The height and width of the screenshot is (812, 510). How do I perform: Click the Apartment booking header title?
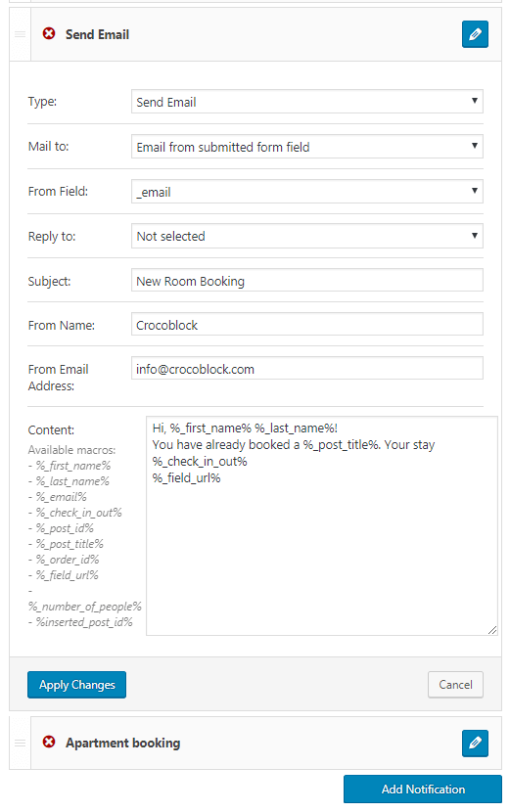(x=122, y=743)
